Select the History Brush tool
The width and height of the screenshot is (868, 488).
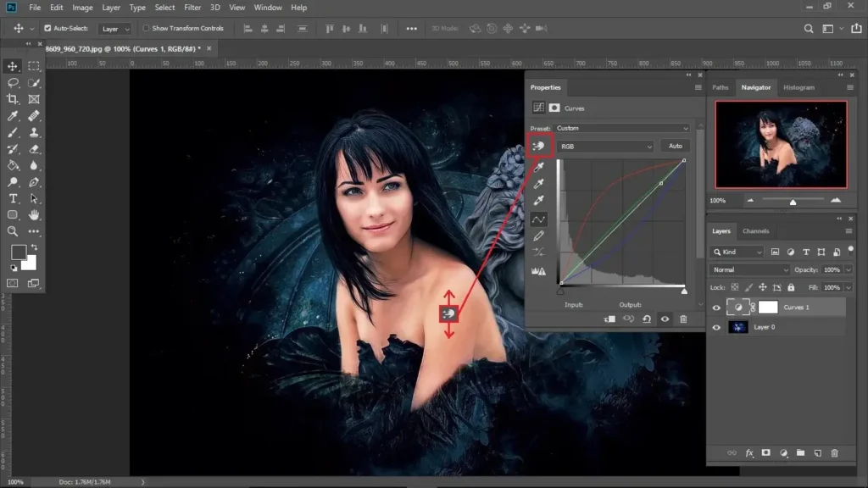[x=12, y=149]
